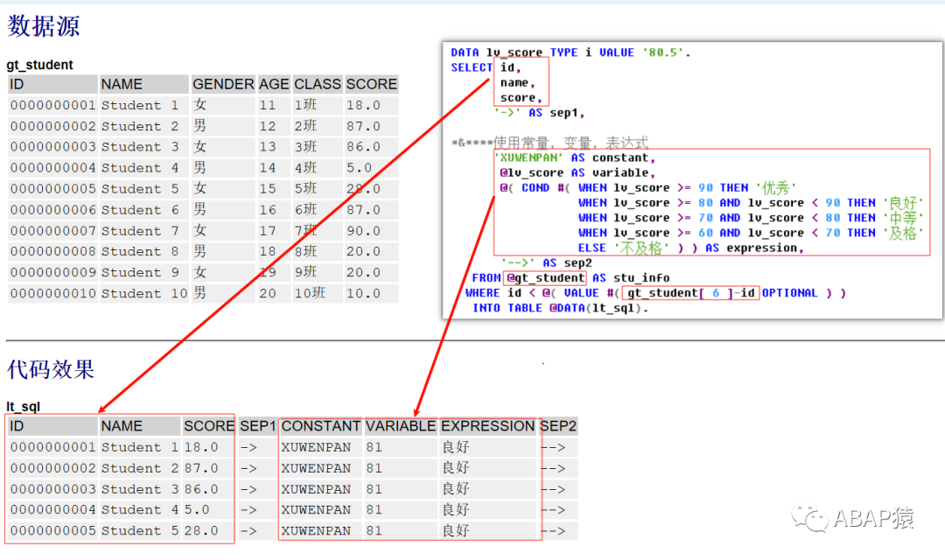The image size is (945, 560).
Task: Click the lt_sql table title
Action: (x=23, y=407)
